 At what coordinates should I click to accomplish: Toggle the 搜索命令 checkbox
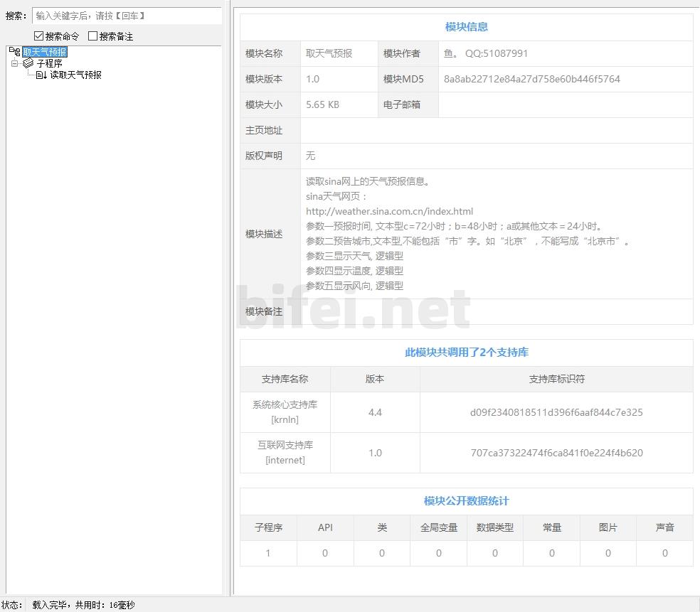(x=39, y=36)
